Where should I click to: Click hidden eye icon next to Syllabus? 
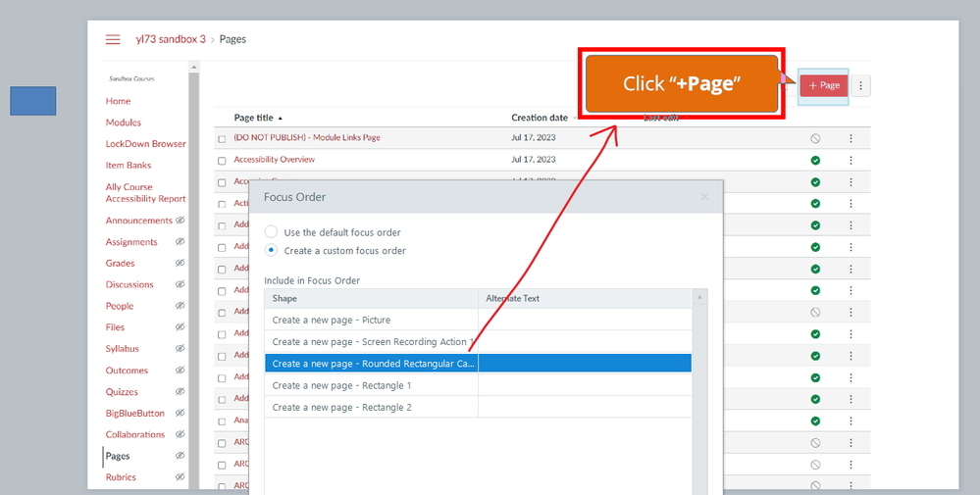180,348
